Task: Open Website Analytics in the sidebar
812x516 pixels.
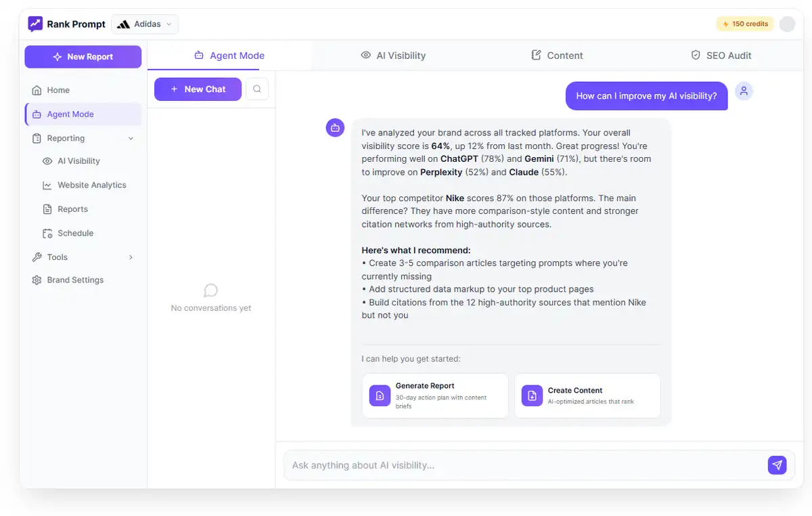Action: click(x=91, y=185)
